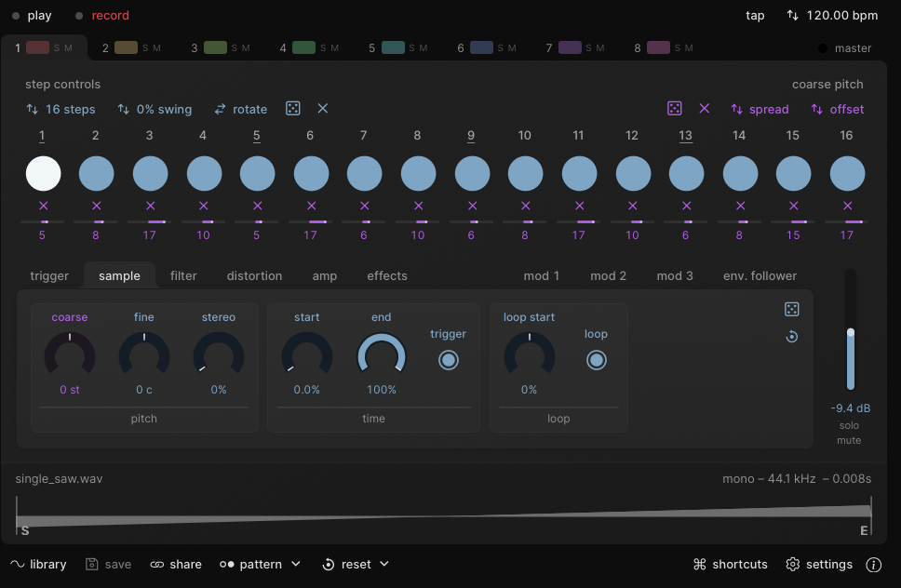Screen dimensions: 901x588
Task: Click the share link icon
Action: (x=157, y=565)
